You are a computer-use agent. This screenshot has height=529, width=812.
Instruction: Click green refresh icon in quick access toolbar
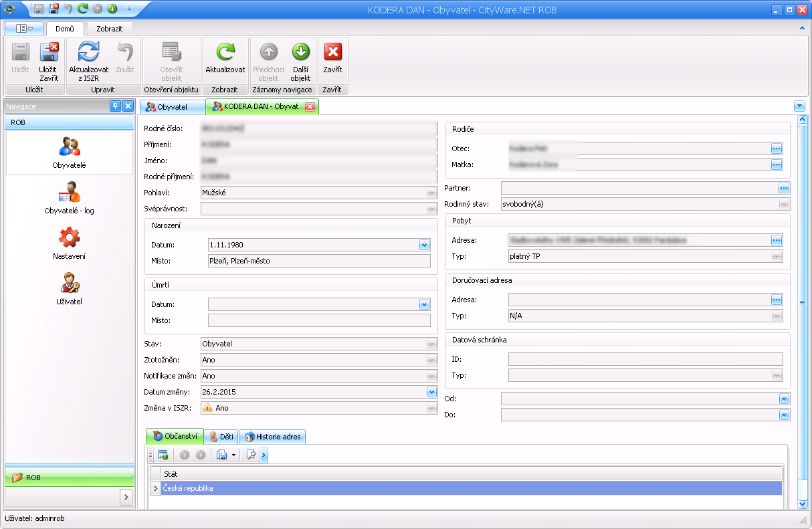[x=82, y=9]
